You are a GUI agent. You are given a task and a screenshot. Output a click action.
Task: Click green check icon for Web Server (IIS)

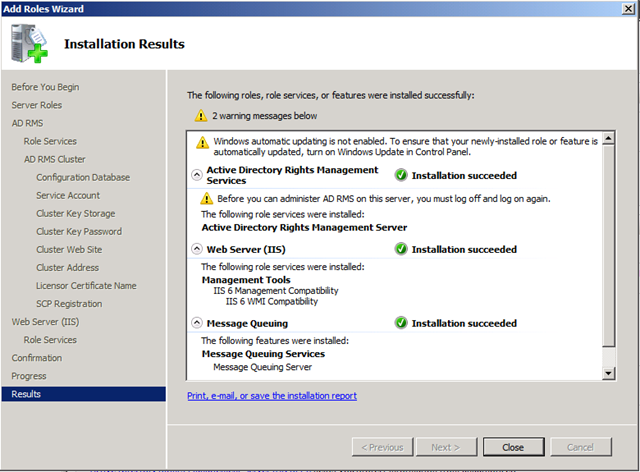click(401, 249)
